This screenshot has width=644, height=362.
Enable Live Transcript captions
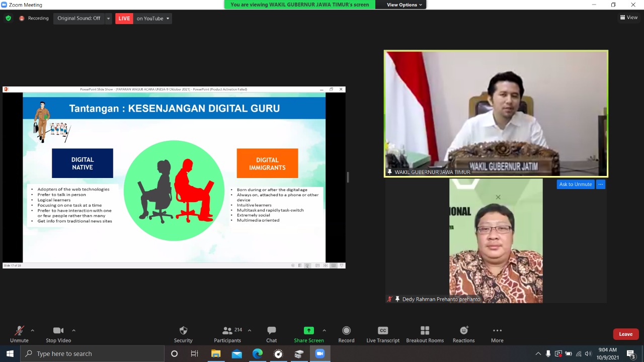pyautogui.click(x=383, y=334)
